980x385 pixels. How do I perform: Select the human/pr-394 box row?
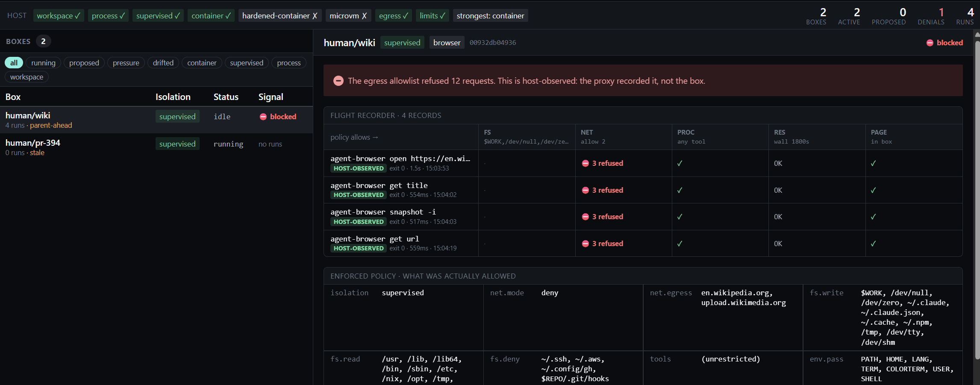(x=156, y=147)
